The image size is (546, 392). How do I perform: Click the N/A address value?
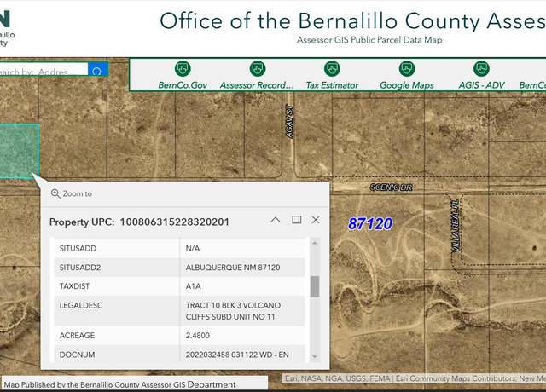pos(193,248)
